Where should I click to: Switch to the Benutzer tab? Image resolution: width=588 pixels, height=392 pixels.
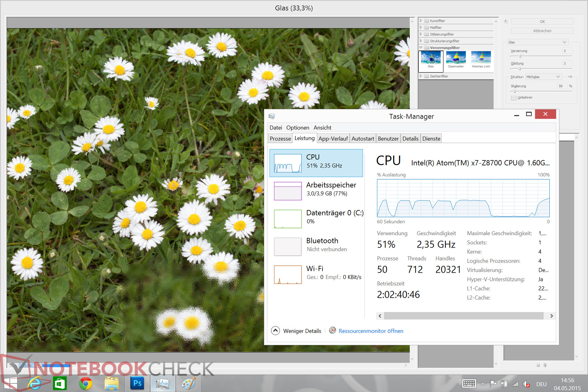click(x=388, y=139)
